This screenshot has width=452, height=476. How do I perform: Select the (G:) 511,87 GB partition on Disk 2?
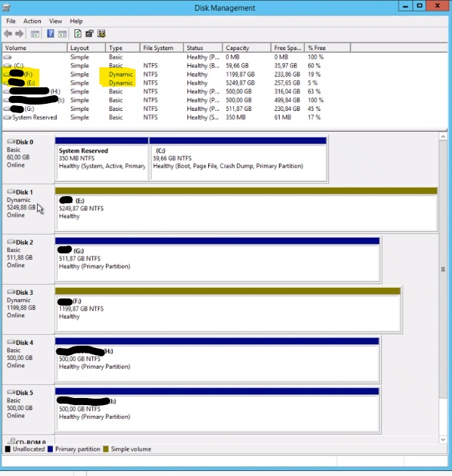click(x=217, y=260)
